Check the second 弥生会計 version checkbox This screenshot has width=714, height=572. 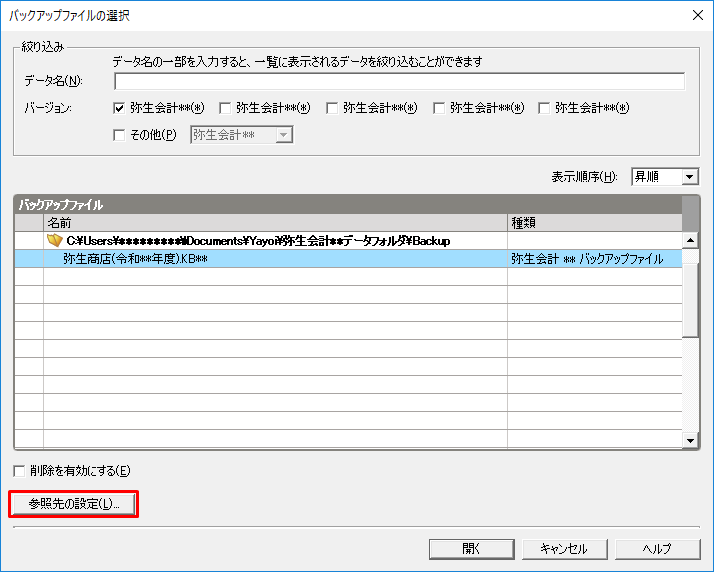click(225, 108)
